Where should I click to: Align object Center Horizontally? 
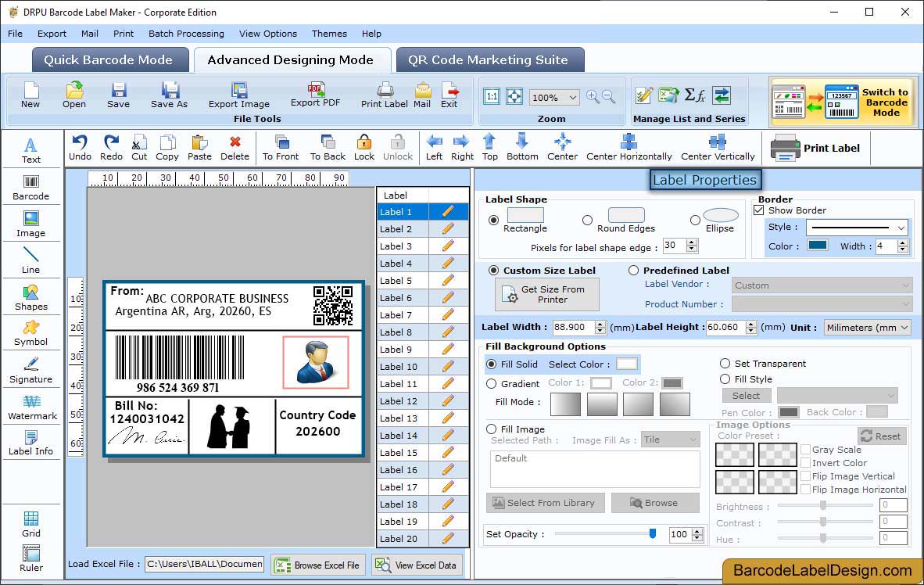point(629,148)
